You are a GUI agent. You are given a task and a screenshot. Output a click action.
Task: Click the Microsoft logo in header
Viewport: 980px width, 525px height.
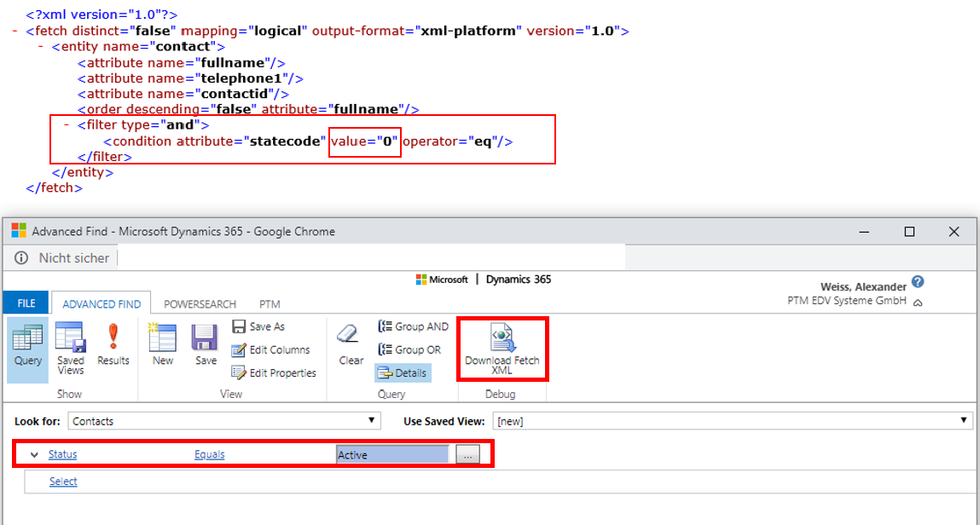coord(442,280)
